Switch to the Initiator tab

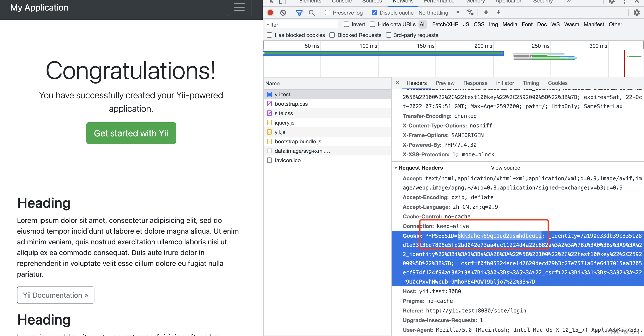click(505, 83)
